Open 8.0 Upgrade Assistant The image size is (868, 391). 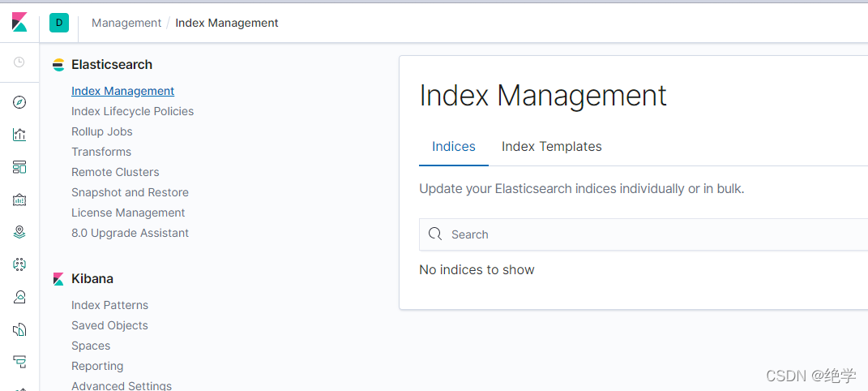coord(130,233)
